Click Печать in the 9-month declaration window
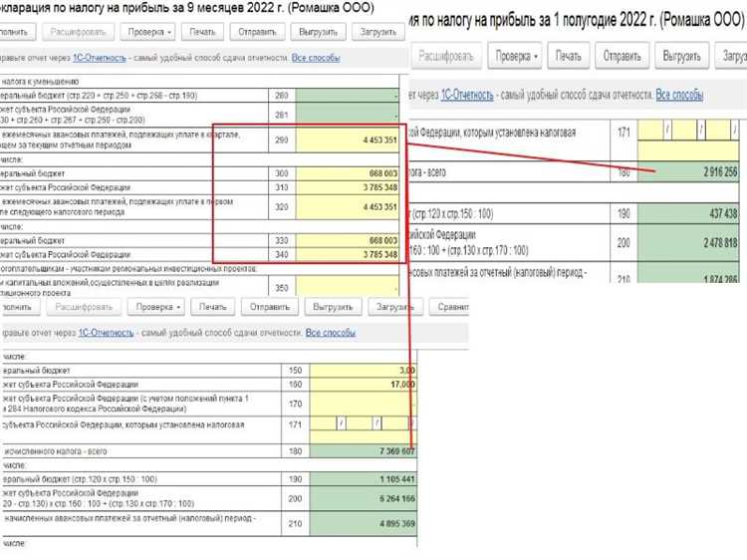Screen dimensions: 747x560 (x=202, y=32)
